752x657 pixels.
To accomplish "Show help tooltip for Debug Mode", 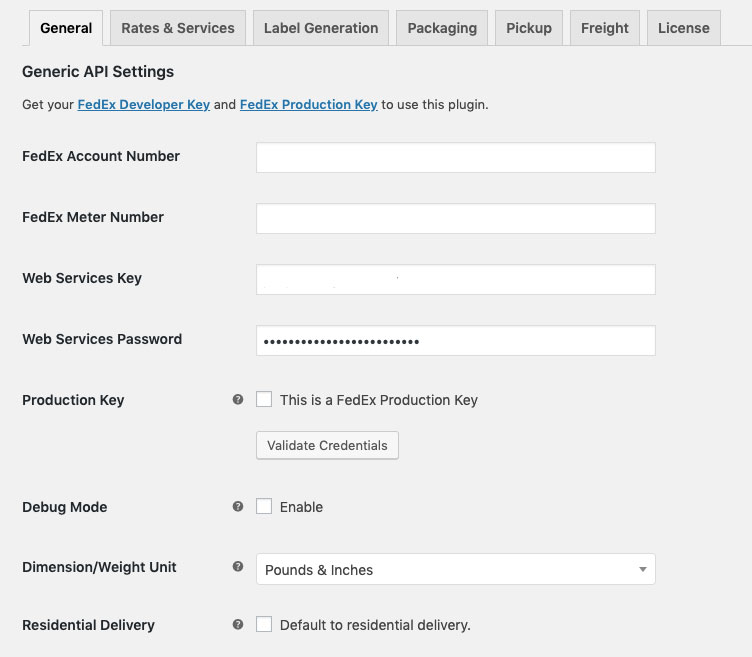I will tap(237, 506).
